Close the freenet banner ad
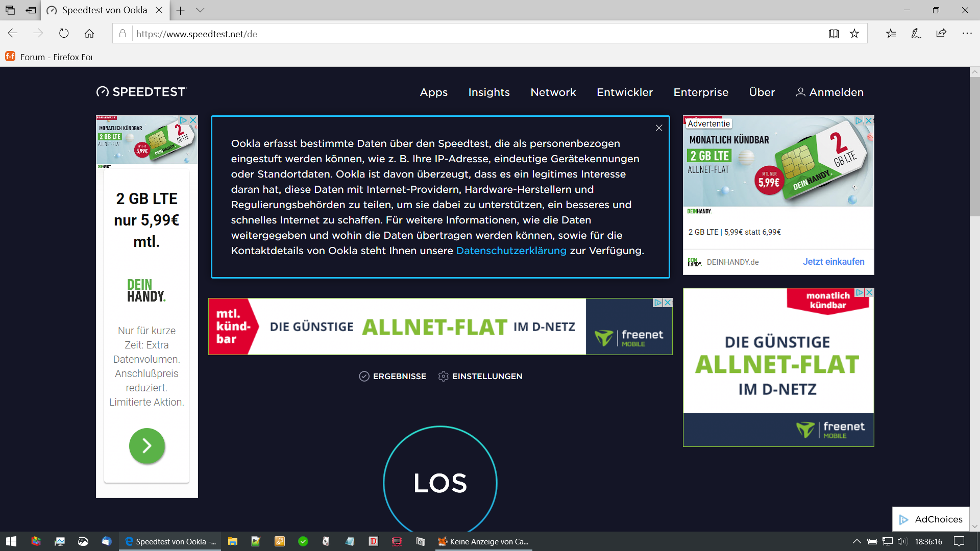The height and width of the screenshot is (551, 980). 668,303
